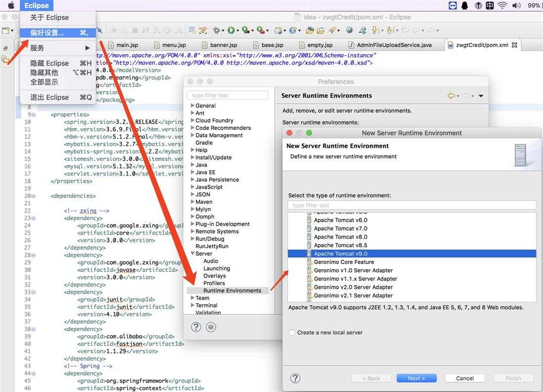
Task: Click the Previous Annotation yellow up arrow
Action: coord(389,31)
